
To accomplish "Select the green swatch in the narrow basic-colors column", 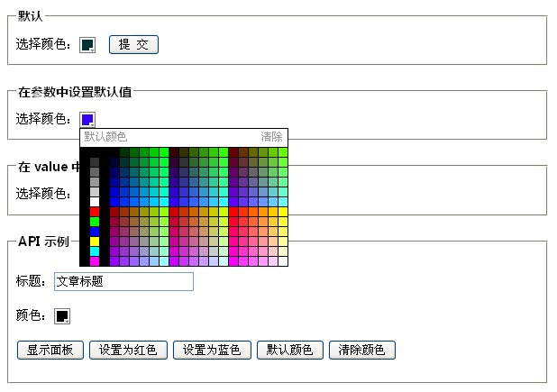I will point(95,223).
